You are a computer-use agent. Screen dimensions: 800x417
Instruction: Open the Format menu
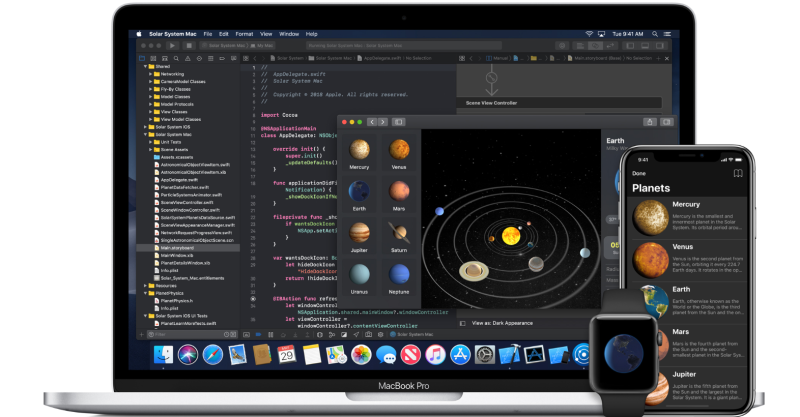(x=244, y=34)
